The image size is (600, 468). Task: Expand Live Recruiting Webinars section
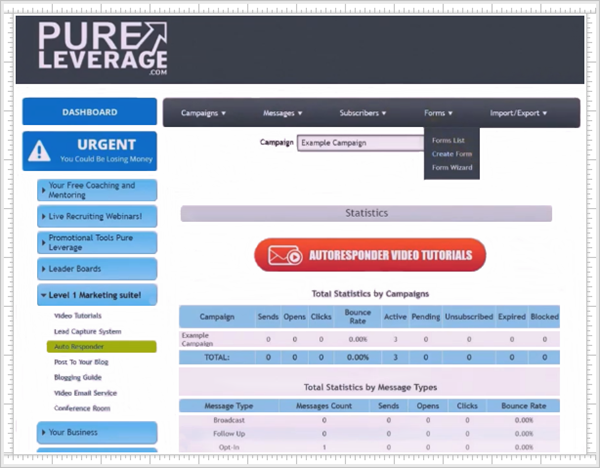tap(97, 216)
